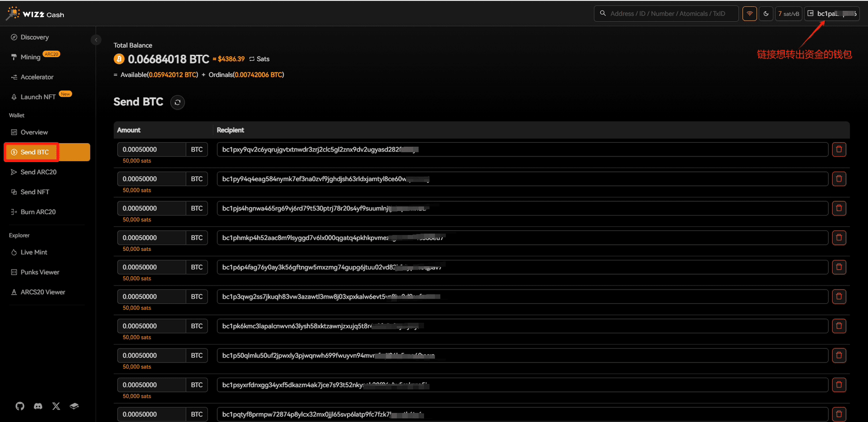This screenshot has height=422, width=868.
Task: Click the $4386.39 balance value
Action: click(x=231, y=59)
